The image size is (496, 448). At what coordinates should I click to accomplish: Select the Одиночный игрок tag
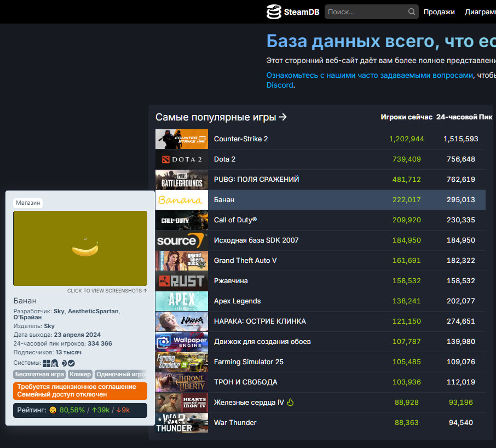121,374
